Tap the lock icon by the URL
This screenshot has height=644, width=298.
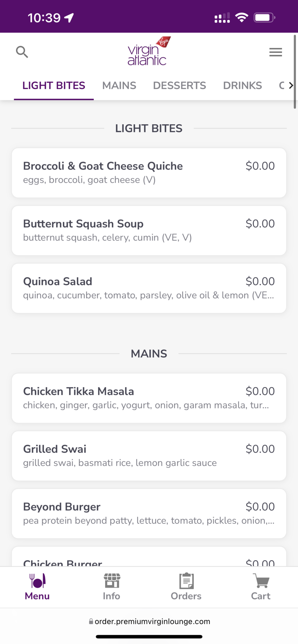(91, 621)
